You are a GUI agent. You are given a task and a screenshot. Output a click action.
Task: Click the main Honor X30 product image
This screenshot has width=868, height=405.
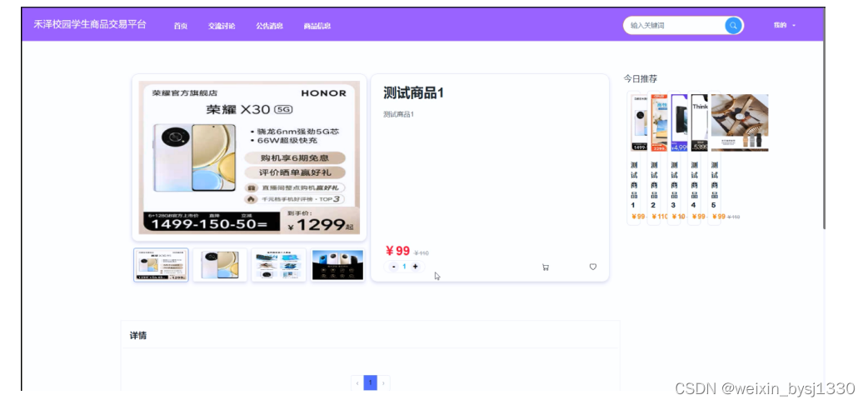coord(249,157)
